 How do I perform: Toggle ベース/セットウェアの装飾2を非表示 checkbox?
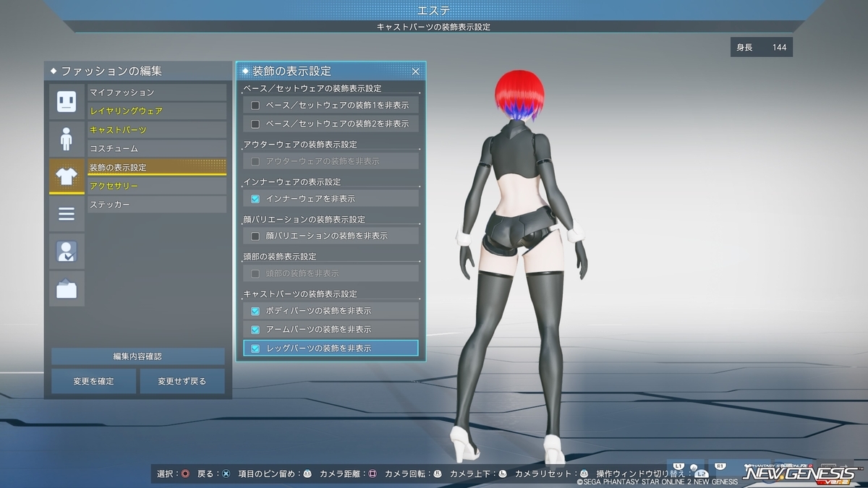click(255, 124)
